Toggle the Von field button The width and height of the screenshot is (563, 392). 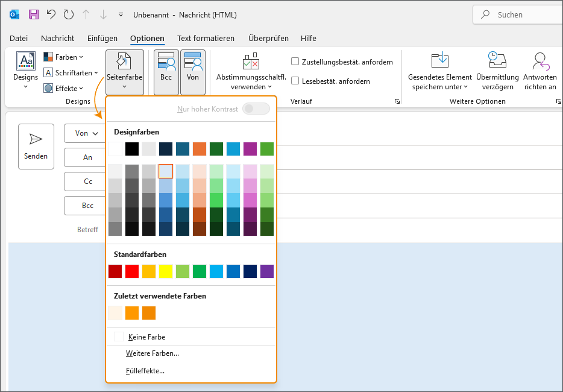[193, 72]
